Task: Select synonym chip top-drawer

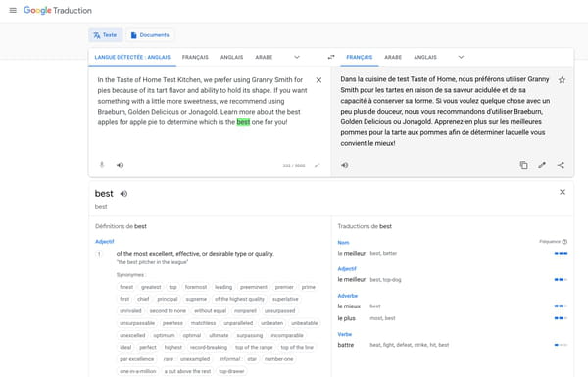Action: tap(231, 371)
